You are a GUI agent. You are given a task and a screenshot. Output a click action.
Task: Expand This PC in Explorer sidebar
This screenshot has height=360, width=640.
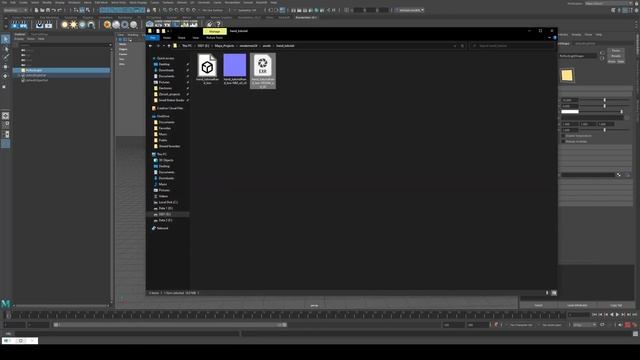162,154
